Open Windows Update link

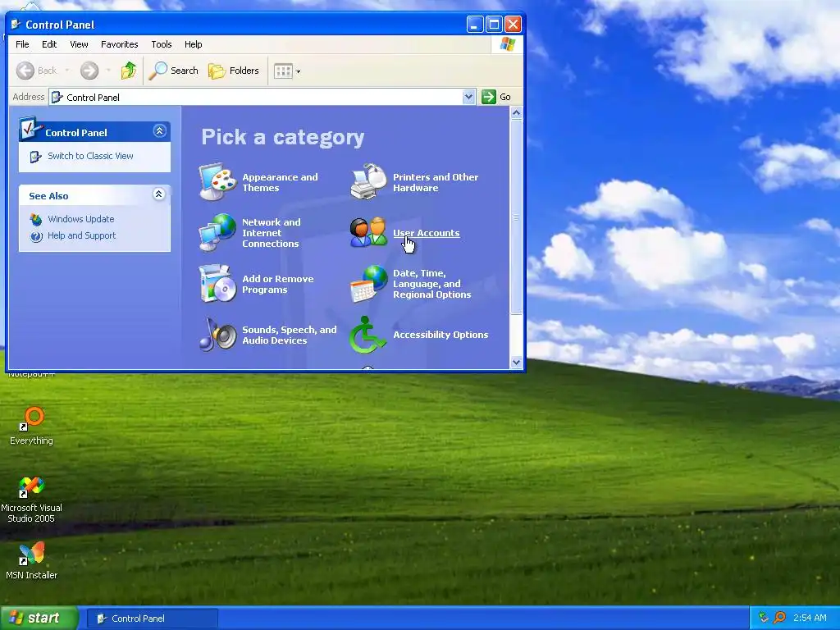coord(81,219)
